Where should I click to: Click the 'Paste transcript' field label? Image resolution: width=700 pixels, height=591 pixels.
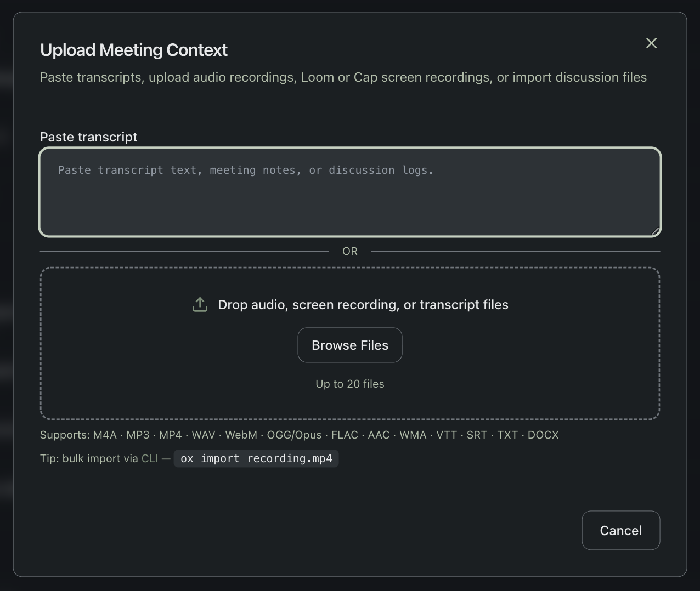(88, 137)
